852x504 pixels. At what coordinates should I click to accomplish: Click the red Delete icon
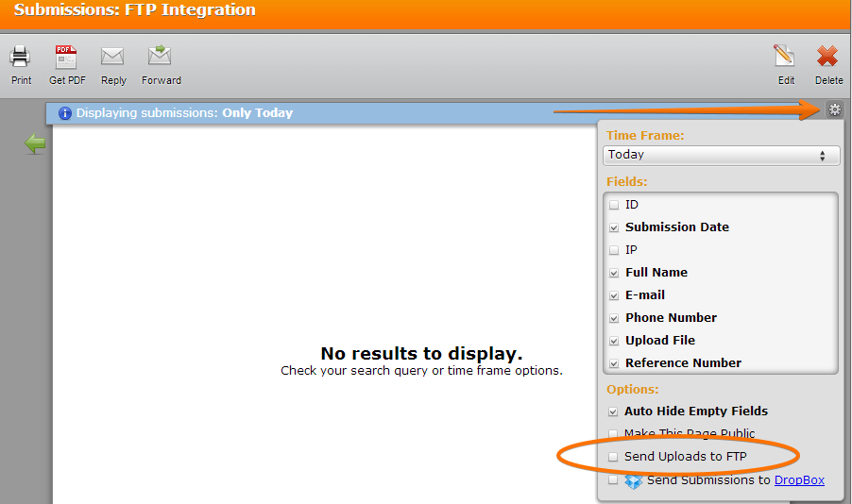click(x=827, y=57)
